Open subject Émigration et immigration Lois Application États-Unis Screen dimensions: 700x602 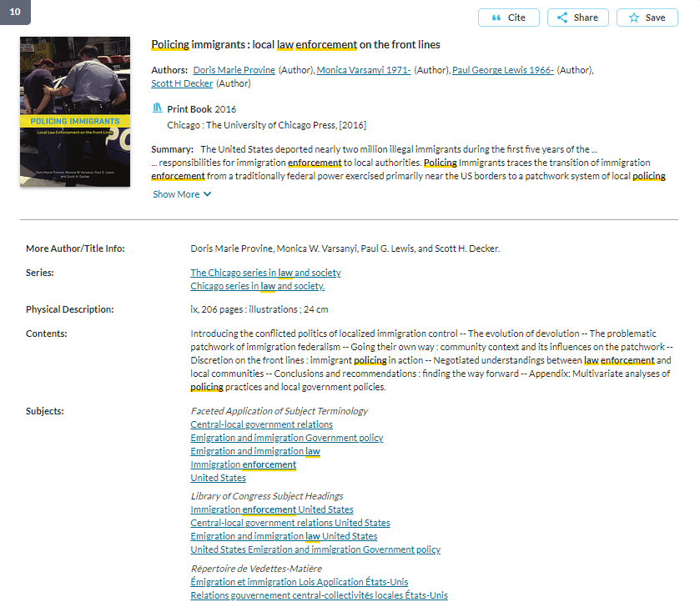[300, 582]
